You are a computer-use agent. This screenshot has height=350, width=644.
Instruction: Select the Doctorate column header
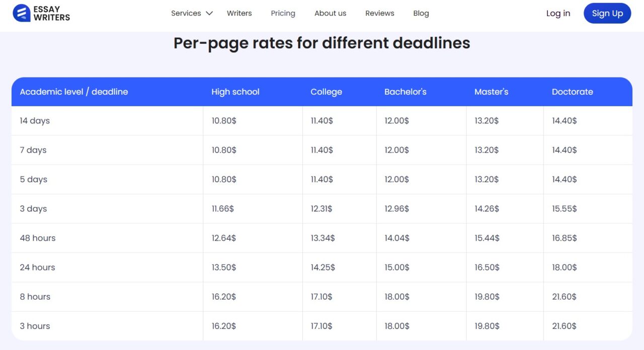[572, 92]
